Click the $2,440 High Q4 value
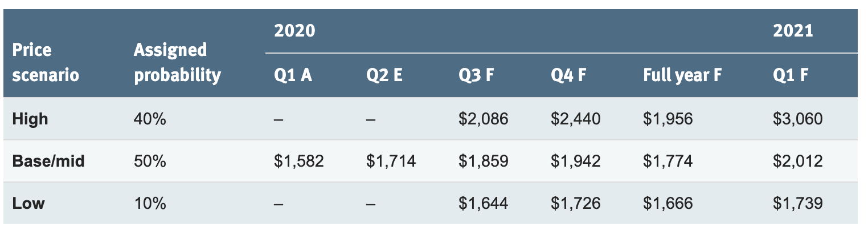 (x=575, y=119)
